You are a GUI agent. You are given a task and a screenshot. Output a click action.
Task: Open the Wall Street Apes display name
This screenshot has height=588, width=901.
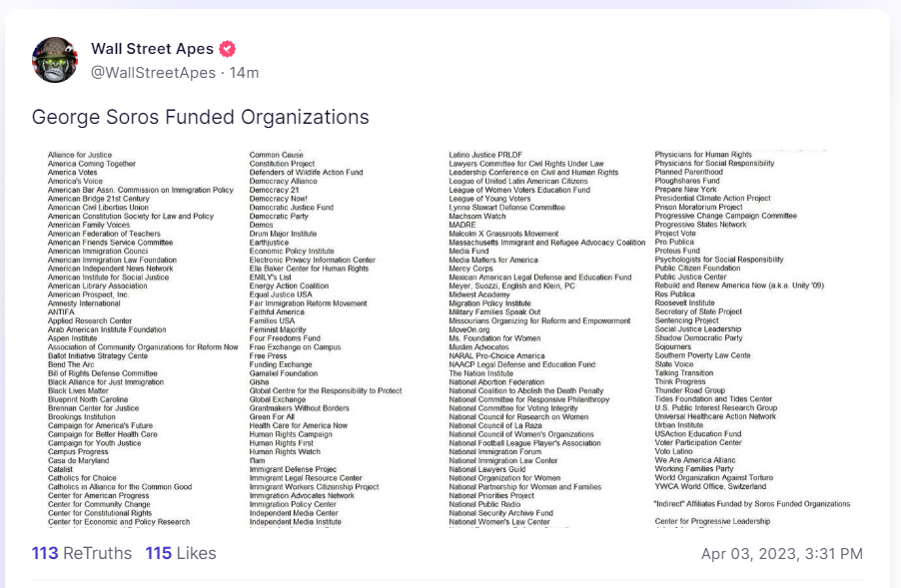click(152, 49)
